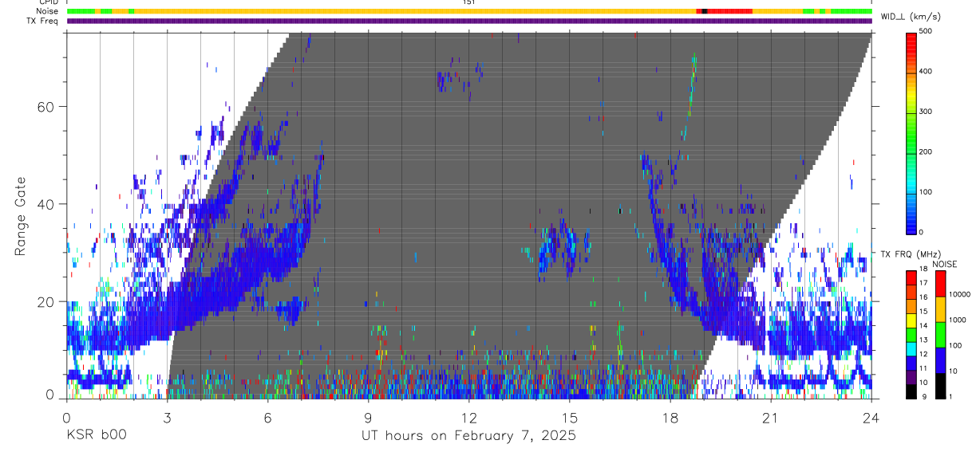Click the 400 label on the WID colorbar
980x452 pixels.
tap(926, 72)
